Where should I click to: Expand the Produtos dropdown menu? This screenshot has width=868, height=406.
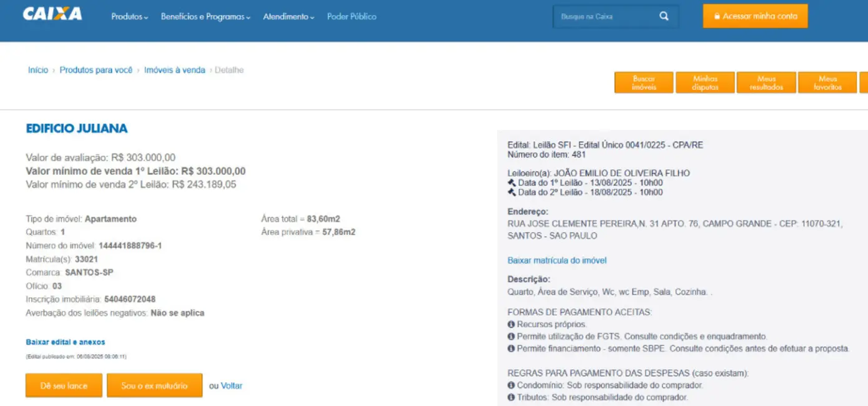click(x=129, y=17)
